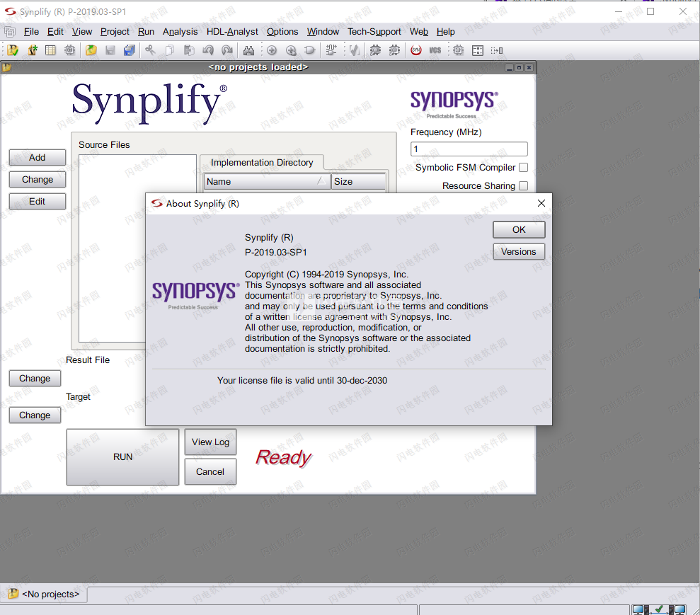Open the HDL-Analyst menu
The width and height of the screenshot is (700, 615).
point(232,32)
